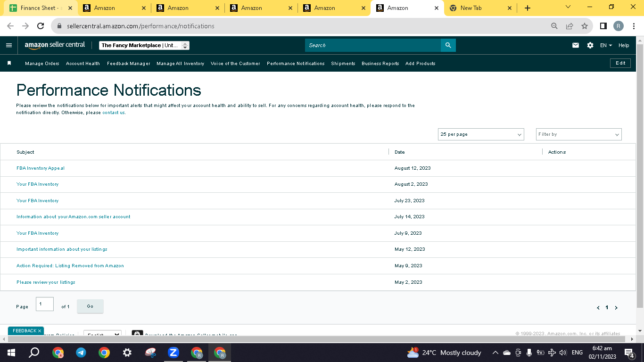Show hidden system tray icons

495,353
